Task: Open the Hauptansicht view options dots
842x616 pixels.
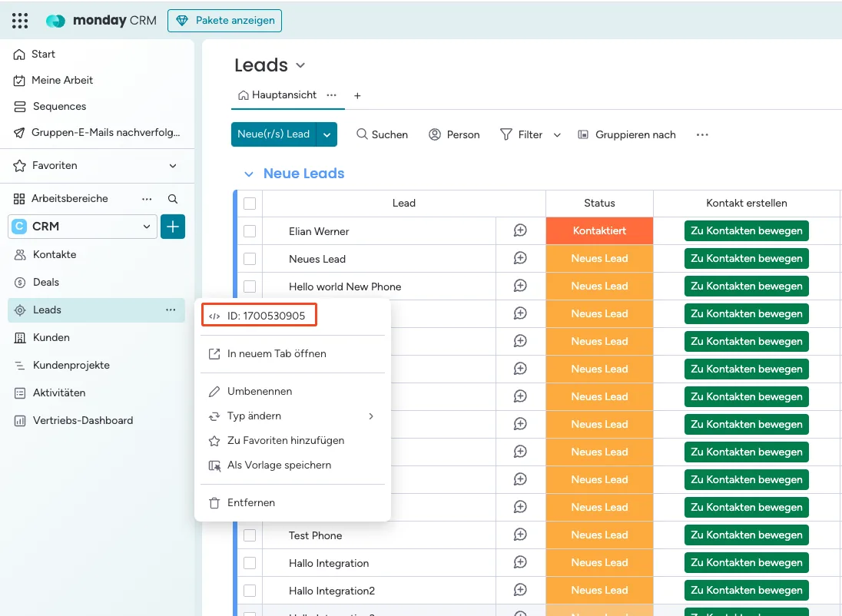Action: tap(332, 95)
